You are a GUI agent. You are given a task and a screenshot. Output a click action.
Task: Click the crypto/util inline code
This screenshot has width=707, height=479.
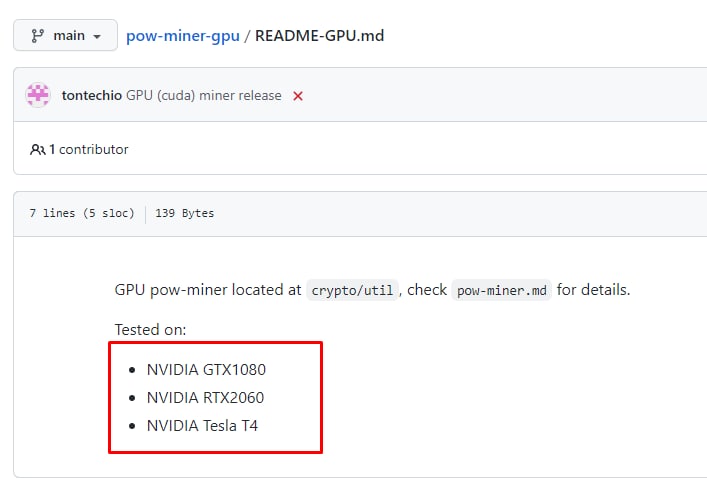point(352,290)
